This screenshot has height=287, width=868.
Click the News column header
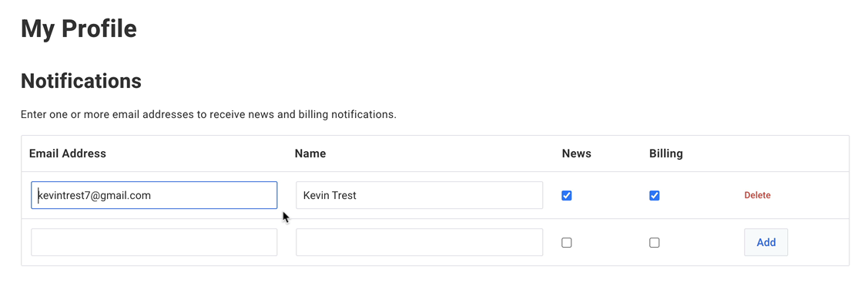tap(576, 154)
